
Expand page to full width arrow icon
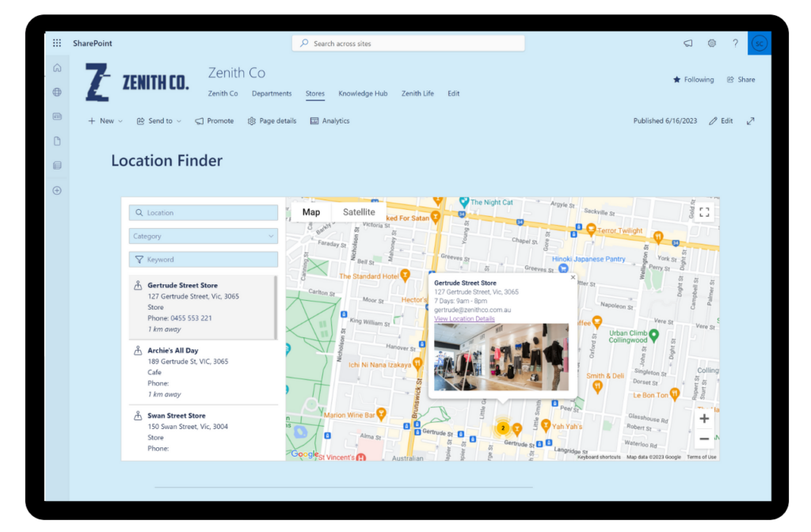[x=751, y=121]
